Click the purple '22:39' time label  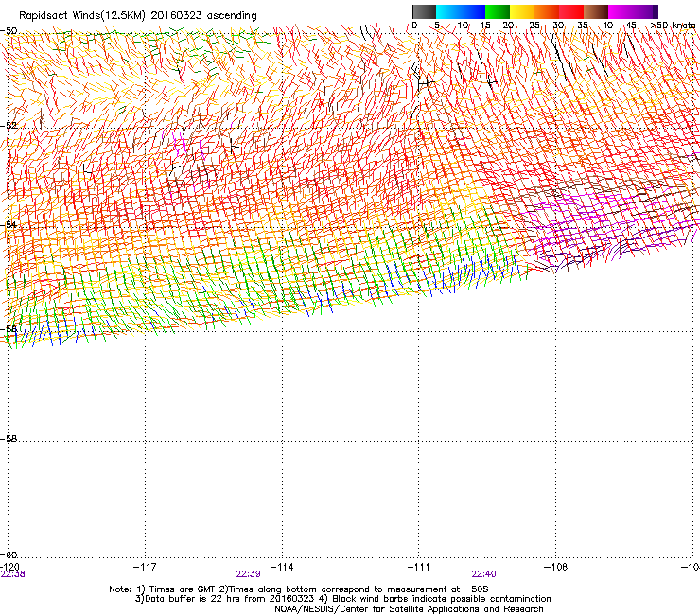pyautogui.click(x=248, y=574)
